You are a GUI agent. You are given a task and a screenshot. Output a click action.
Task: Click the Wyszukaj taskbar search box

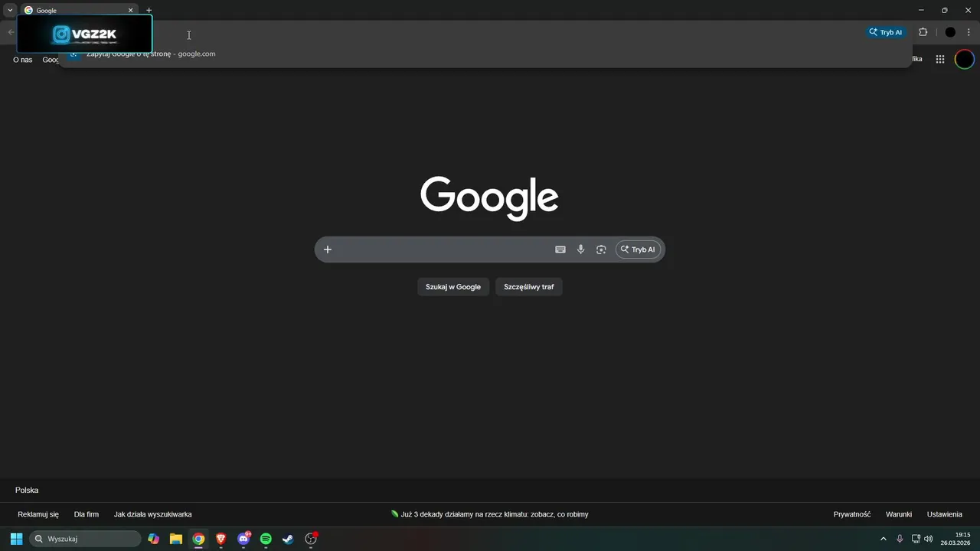tap(85, 539)
